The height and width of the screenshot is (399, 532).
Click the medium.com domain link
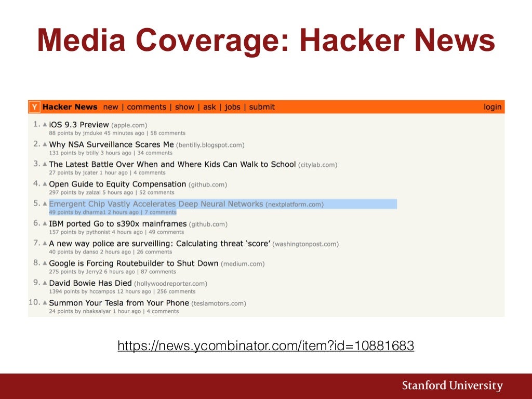(x=243, y=264)
